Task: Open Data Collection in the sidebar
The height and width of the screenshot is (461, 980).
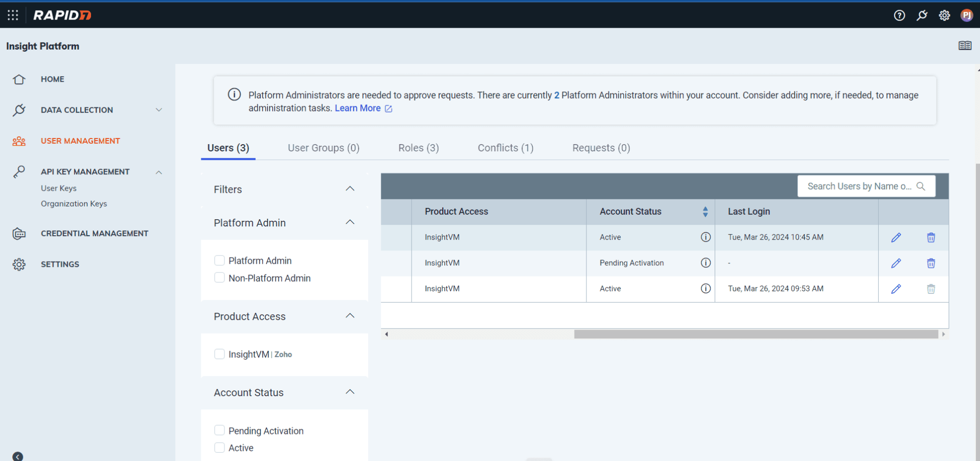Action: (77, 110)
